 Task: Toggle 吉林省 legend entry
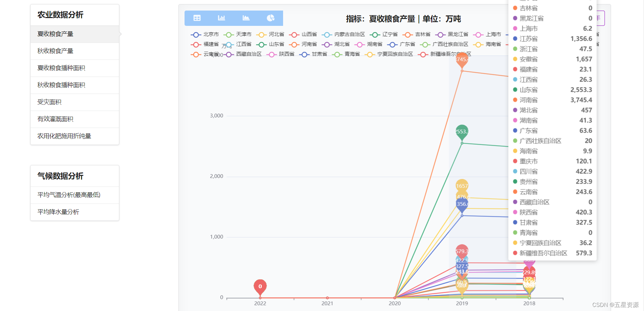(x=416, y=34)
